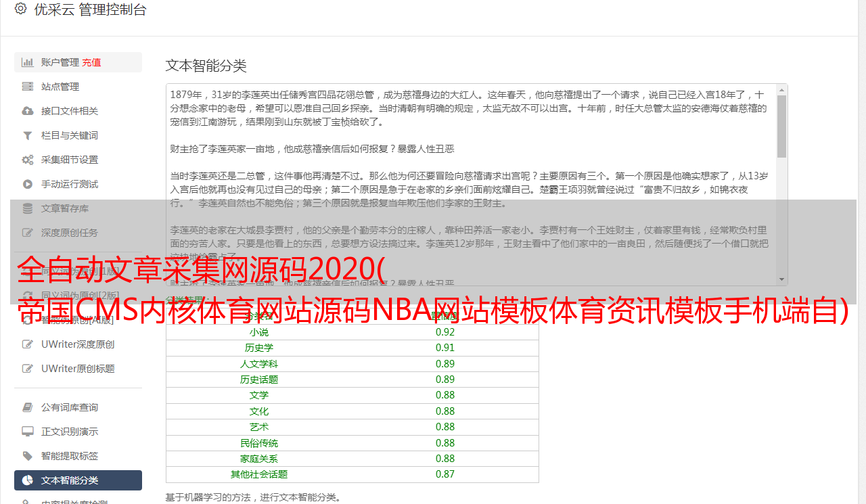The height and width of the screenshot is (504, 866).
Task: Select the 历史学 category cell
Action: [259, 348]
